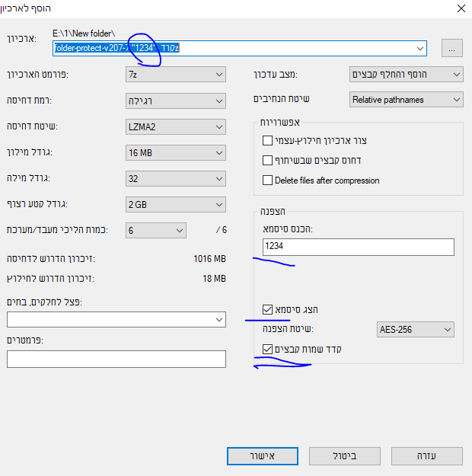
Task: Close the Add to Archive dialog
Action: [459, 9]
